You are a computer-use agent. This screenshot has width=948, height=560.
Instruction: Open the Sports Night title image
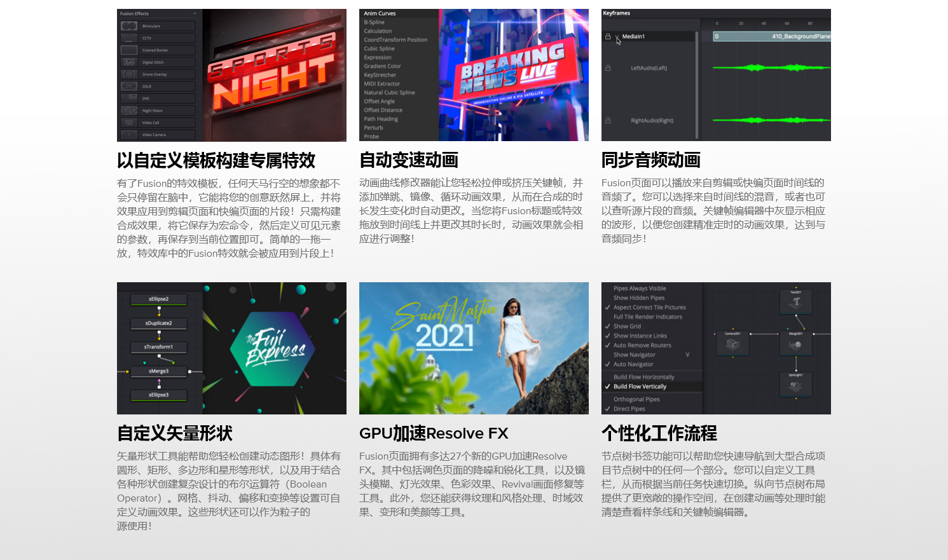click(275, 75)
